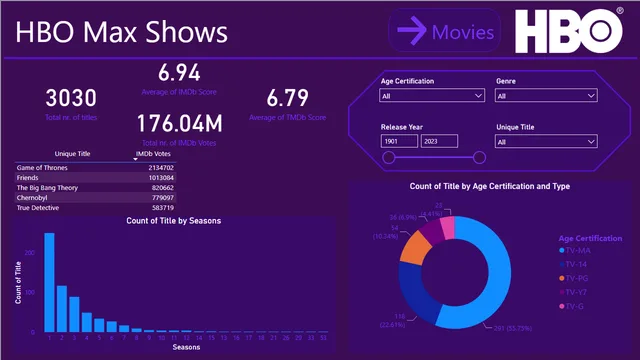
Task: Click the 2134702 votes cell
Action: (161, 167)
